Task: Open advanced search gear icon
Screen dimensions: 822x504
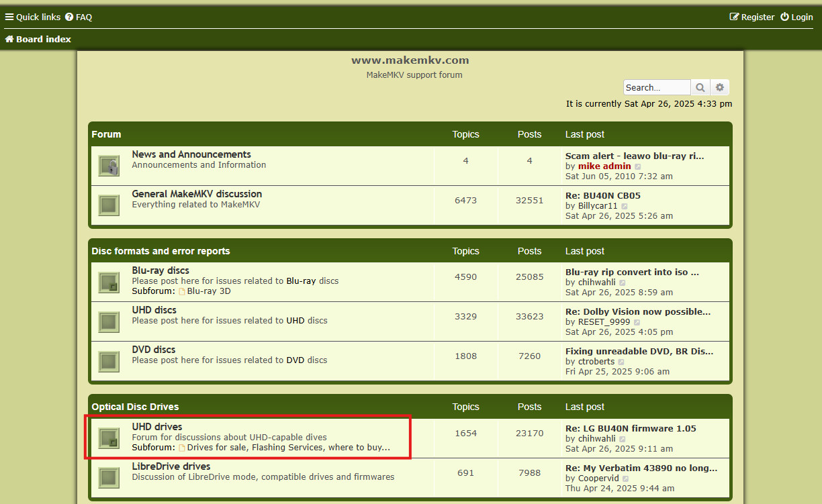Action: [x=720, y=87]
